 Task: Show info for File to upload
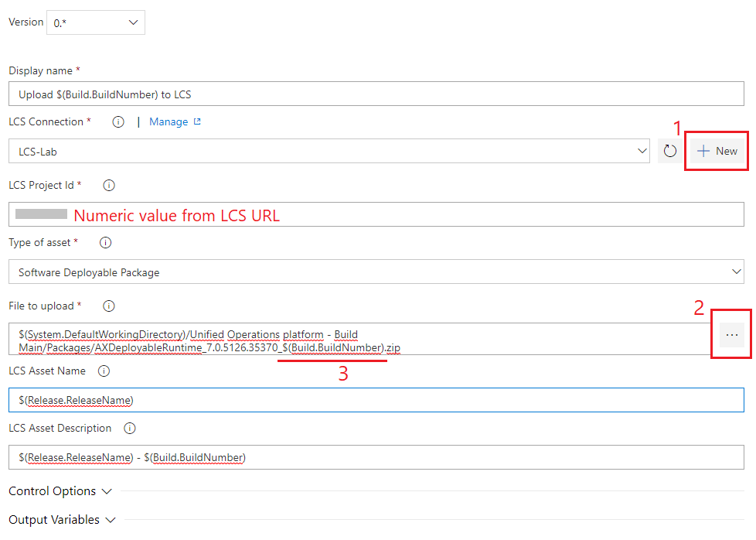pos(109,306)
